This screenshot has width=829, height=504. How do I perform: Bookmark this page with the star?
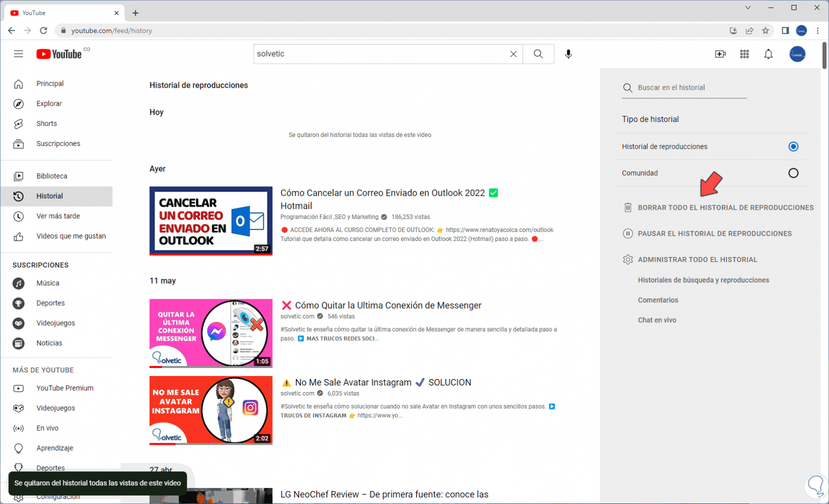[765, 31]
